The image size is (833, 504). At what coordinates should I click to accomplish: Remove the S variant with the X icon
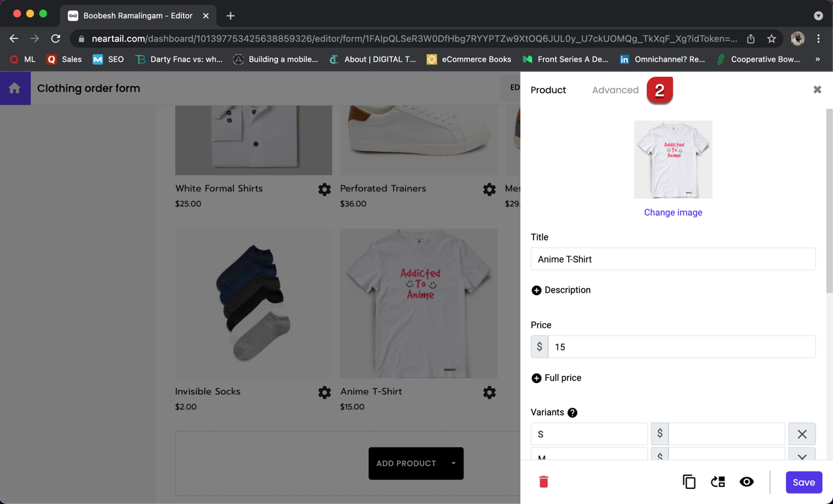[802, 434]
